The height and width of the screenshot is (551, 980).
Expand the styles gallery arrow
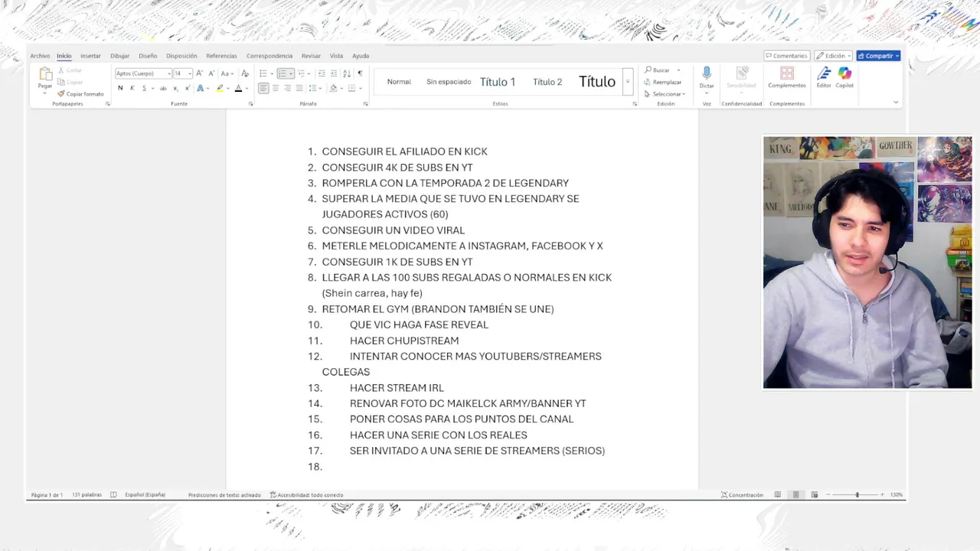[x=628, y=81]
